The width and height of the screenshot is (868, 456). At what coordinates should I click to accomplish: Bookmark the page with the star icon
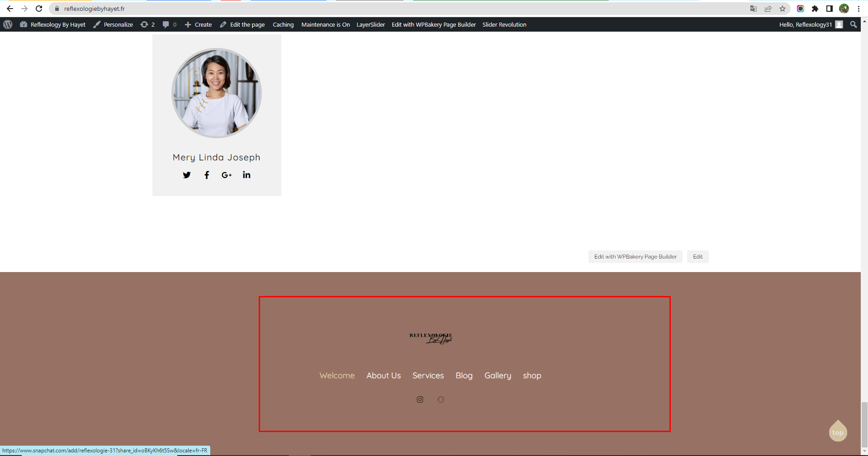click(783, 9)
